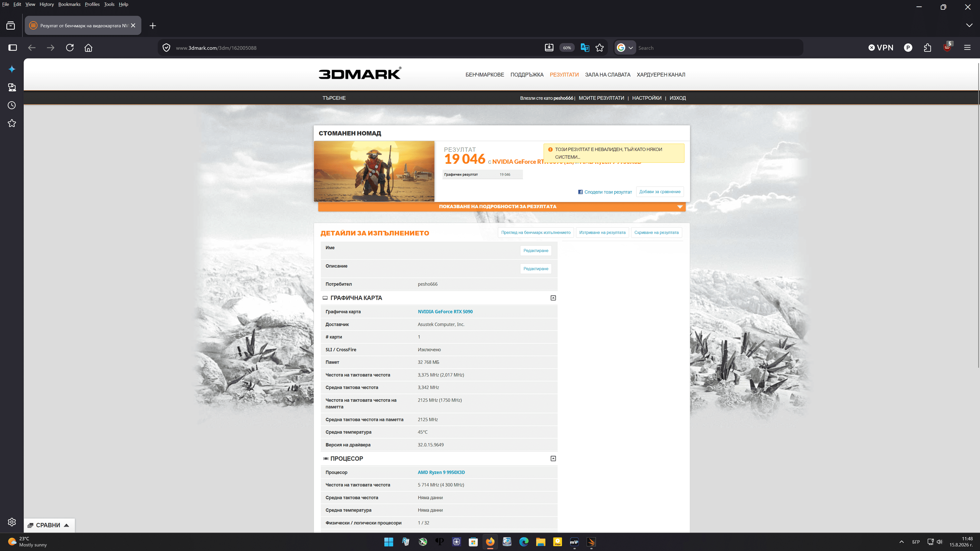Screen dimensions: 980x551
Task: Open МОИТЕ РЕЗУЛТАТИ link
Action: tap(601, 98)
